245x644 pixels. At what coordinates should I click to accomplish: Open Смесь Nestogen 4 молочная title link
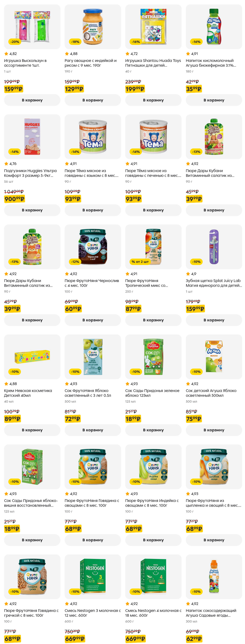coord(153,613)
